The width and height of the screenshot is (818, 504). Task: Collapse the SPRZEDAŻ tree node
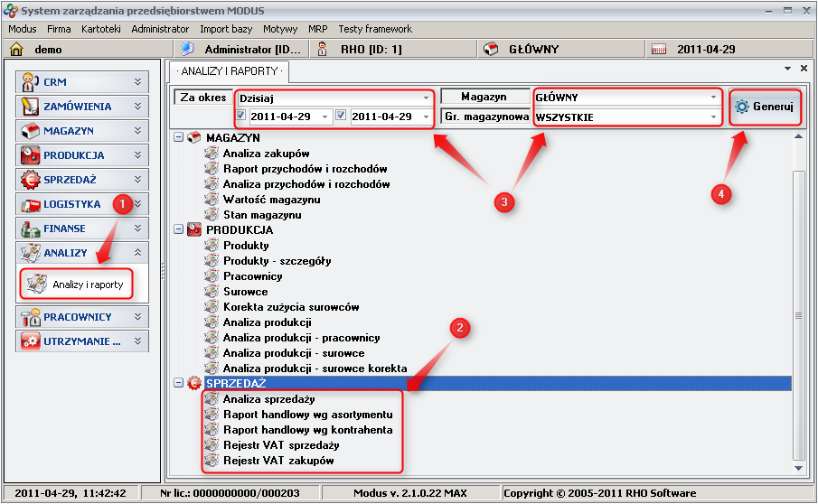178,383
